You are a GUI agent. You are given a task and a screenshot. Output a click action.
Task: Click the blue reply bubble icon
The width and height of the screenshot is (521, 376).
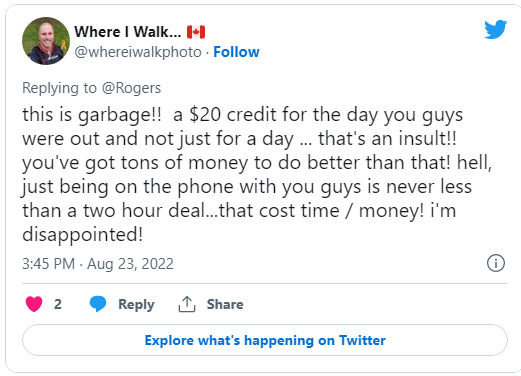coord(98,304)
